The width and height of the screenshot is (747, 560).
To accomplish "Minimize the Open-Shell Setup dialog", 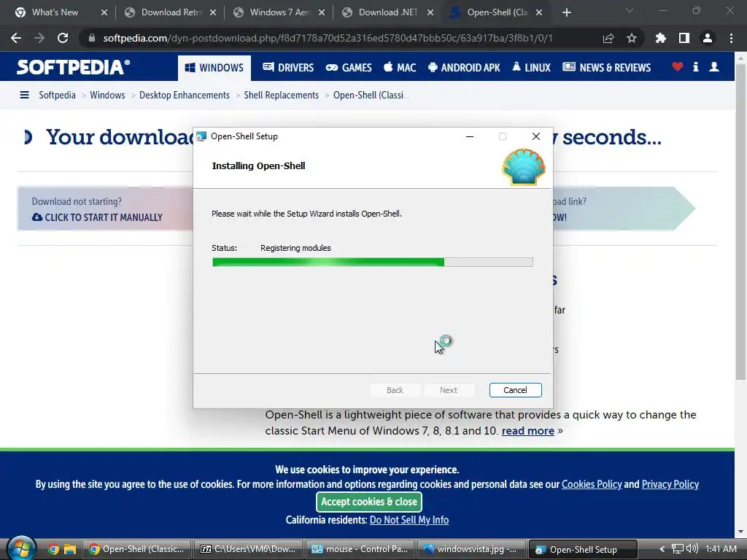I will (x=470, y=136).
